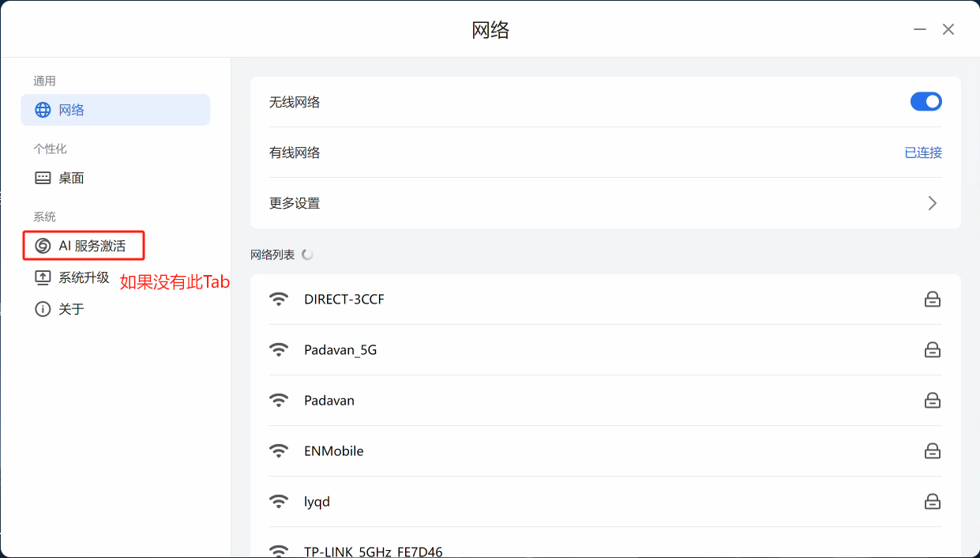The height and width of the screenshot is (558, 980).
Task: Minimize the 网络 settings window
Action: click(x=919, y=29)
